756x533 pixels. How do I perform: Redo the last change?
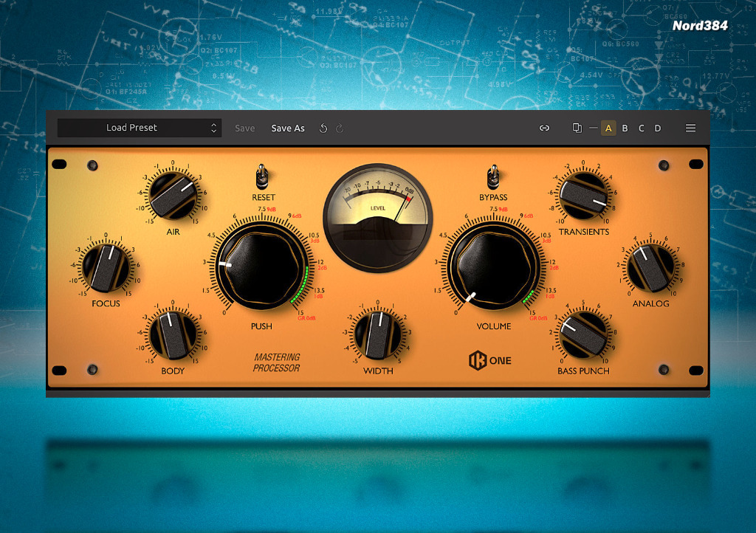click(340, 128)
